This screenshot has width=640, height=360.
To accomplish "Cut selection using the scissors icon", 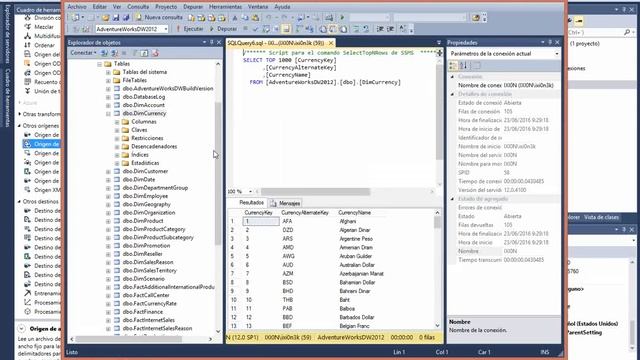I will (x=235, y=18).
